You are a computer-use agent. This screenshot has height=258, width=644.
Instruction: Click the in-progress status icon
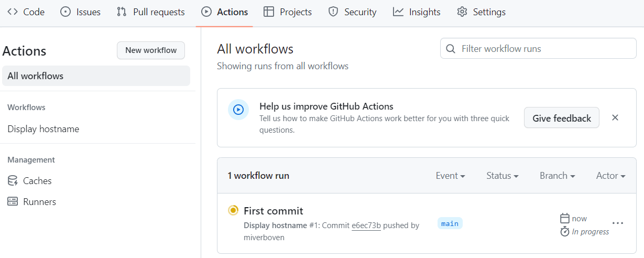[233, 210]
